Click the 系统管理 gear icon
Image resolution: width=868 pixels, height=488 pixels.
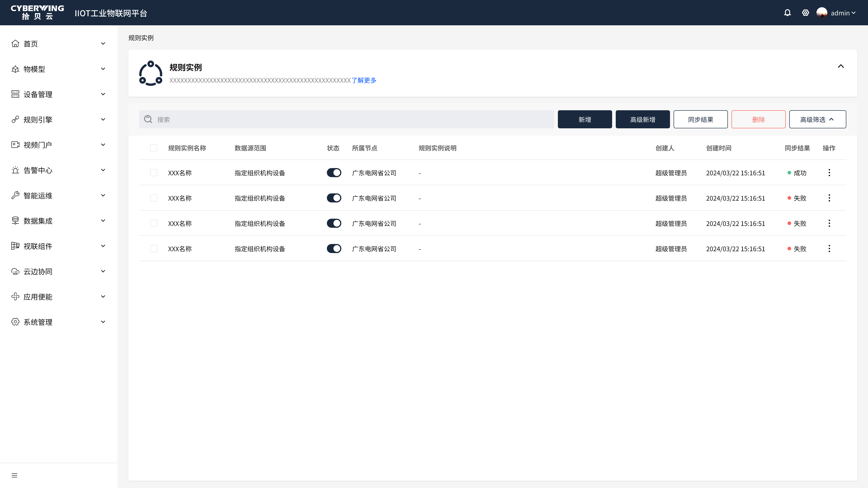tap(15, 322)
